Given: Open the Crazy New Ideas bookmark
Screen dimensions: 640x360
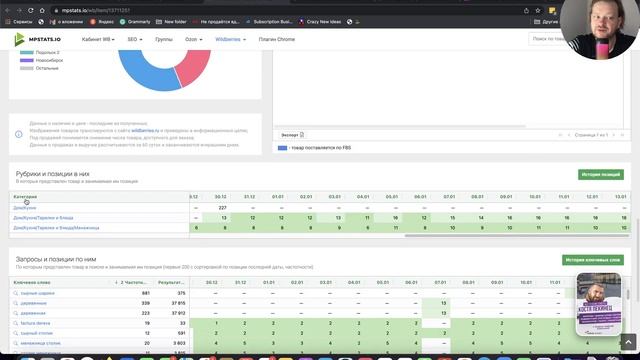Looking at the screenshot, I should pyautogui.click(x=320, y=22).
